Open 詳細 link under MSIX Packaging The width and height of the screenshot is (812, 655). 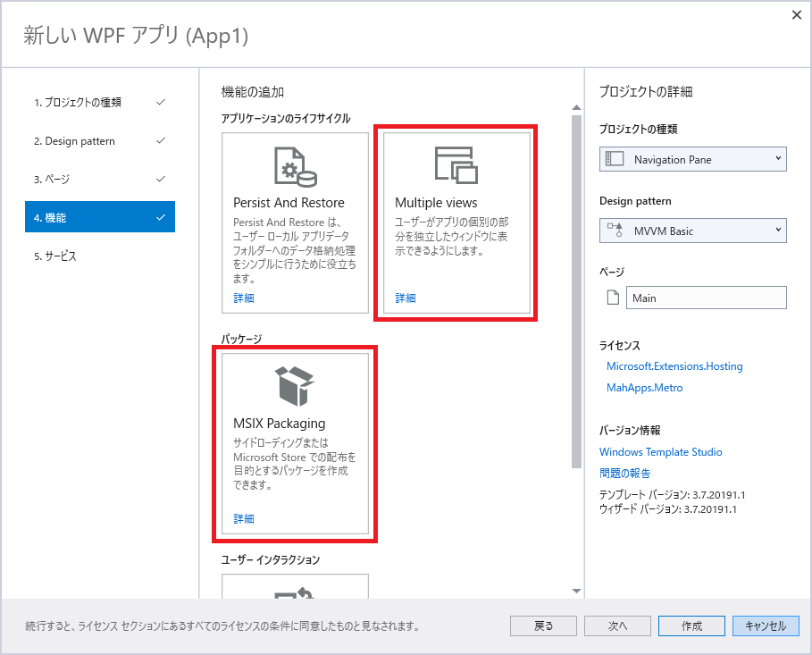click(x=243, y=518)
